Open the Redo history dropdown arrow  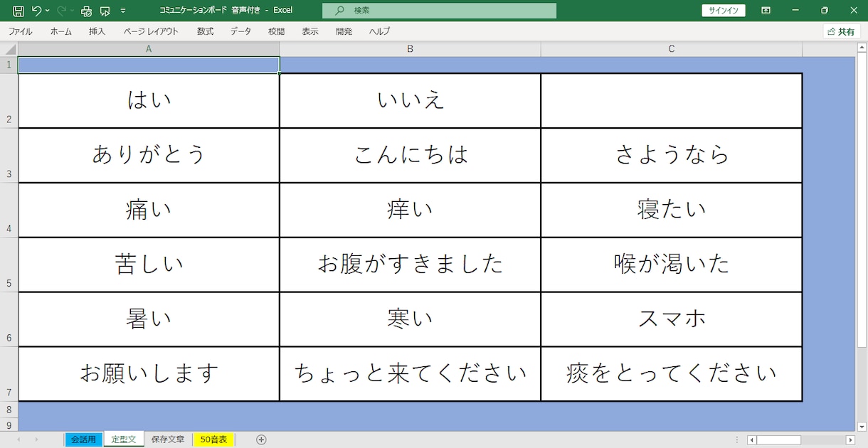(x=72, y=11)
